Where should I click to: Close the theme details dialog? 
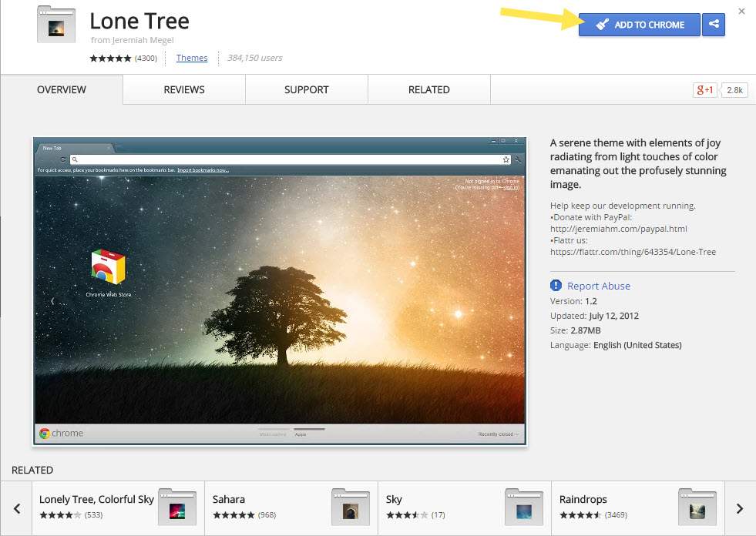[x=741, y=12]
